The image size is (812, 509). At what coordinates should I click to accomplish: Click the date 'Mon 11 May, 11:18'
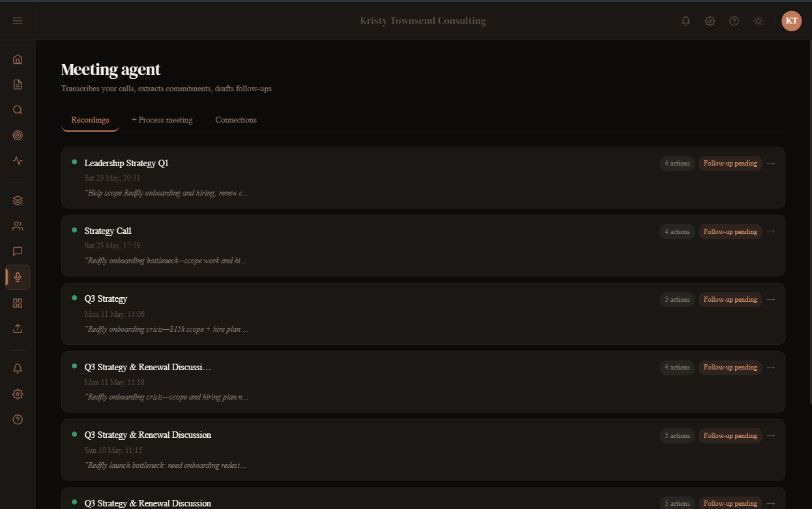(115, 382)
